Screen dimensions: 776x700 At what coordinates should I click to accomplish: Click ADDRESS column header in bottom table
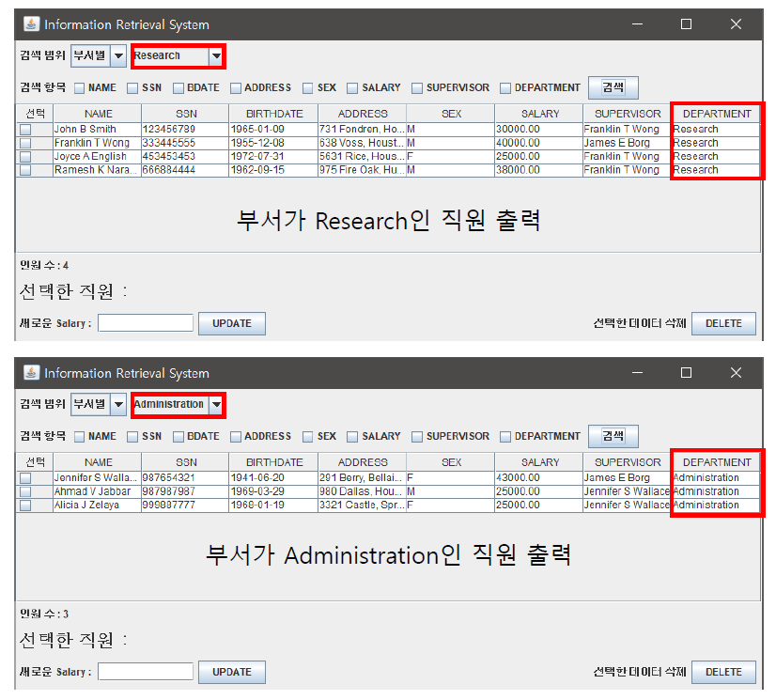(363, 462)
